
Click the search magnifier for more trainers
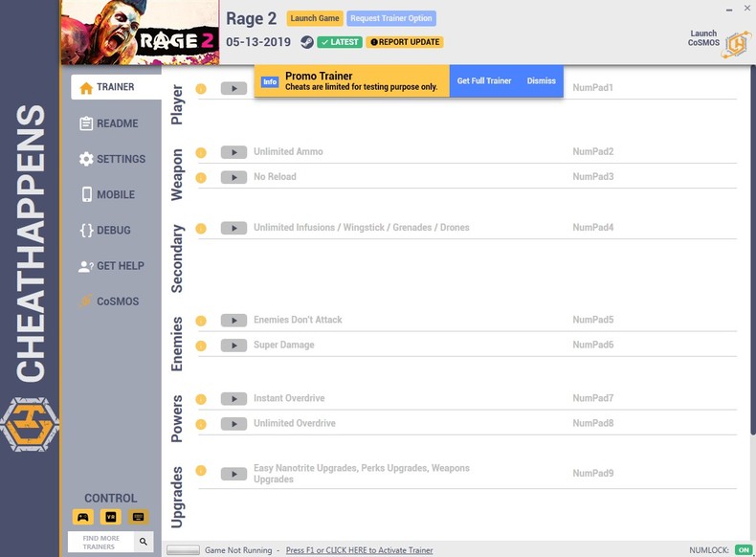144,542
